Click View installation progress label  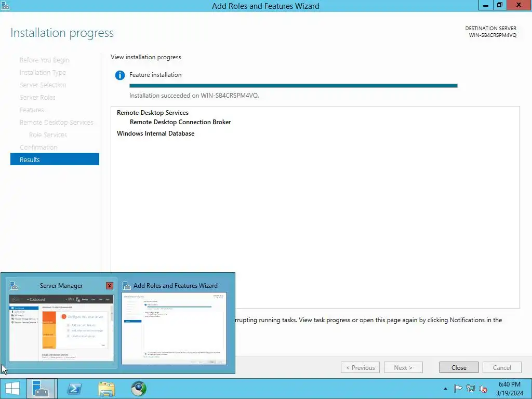point(146,57)
